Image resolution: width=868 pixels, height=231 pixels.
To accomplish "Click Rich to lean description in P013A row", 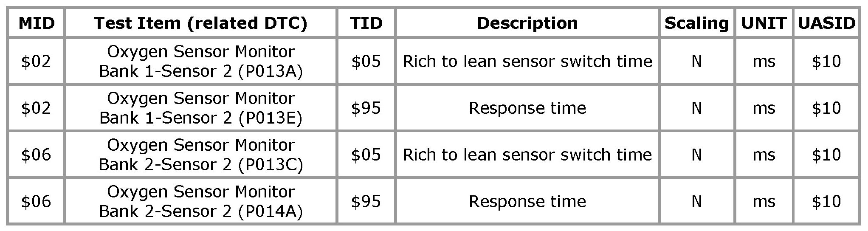I will (527, 62).
